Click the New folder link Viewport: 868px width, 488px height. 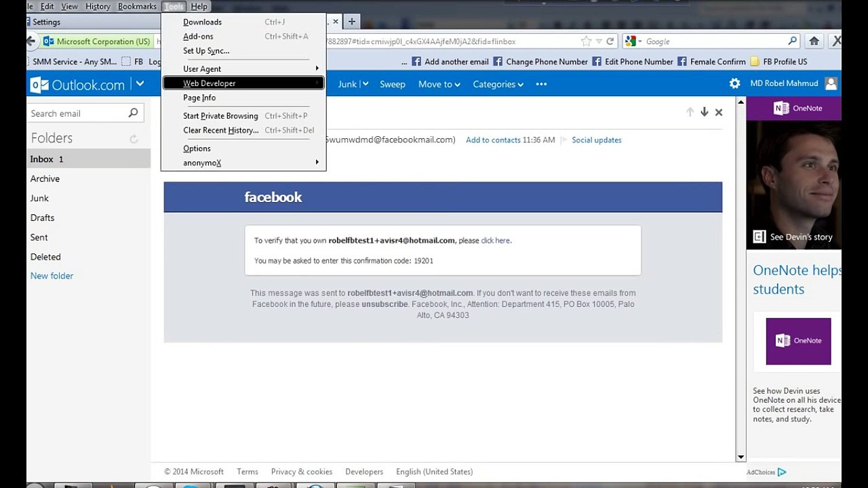(52, 276)
